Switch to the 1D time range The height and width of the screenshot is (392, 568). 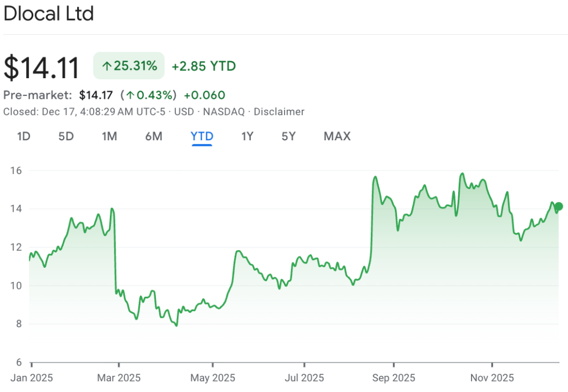(x=23, y=136)
